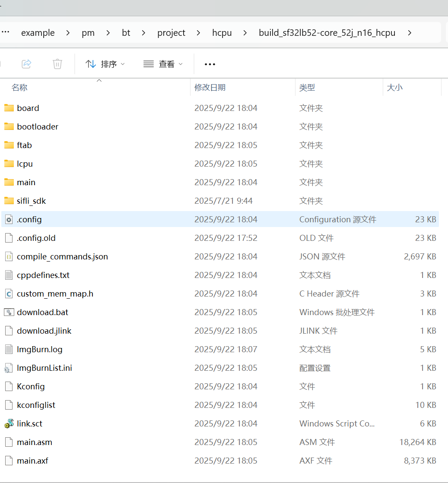Viewport: 448px width, 483px height.
Task: Select the download.bat batch file icon
Action: click(x=9, y=312)
